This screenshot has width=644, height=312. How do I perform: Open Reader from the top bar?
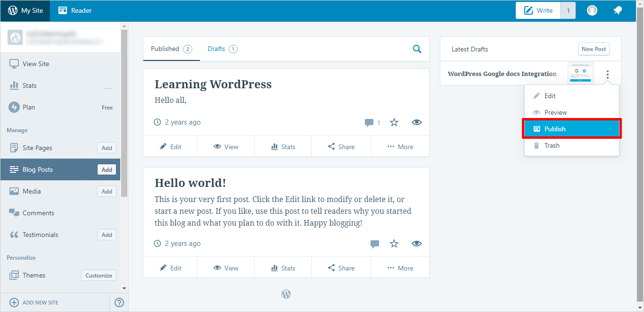[75, 10]
